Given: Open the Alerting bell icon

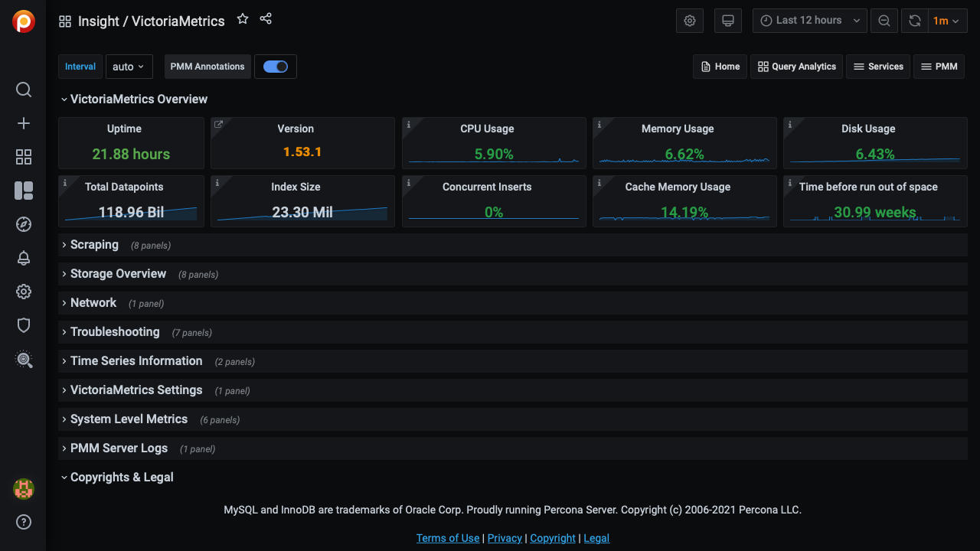Looking at the screenshot, I should click(24, 258).
